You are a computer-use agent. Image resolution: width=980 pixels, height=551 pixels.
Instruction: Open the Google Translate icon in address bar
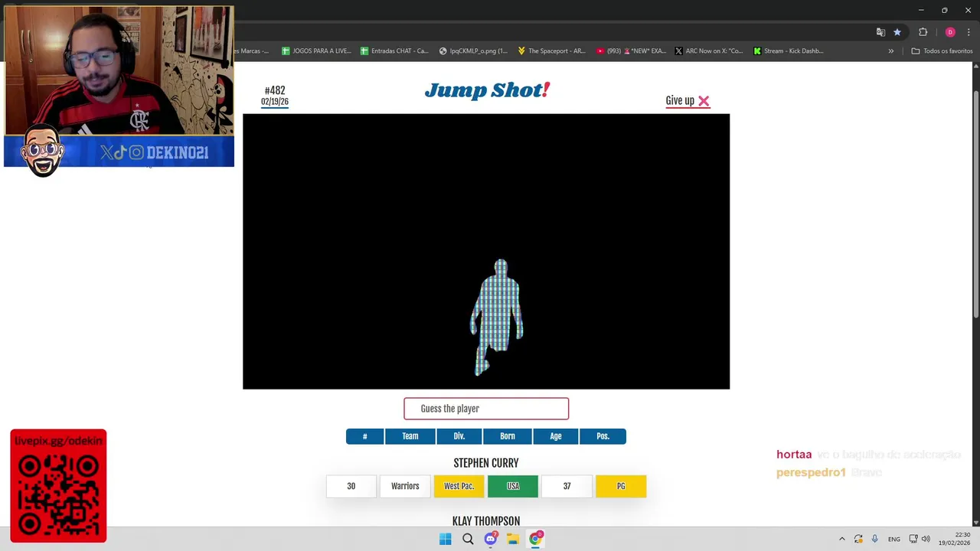tap(880, 32)
